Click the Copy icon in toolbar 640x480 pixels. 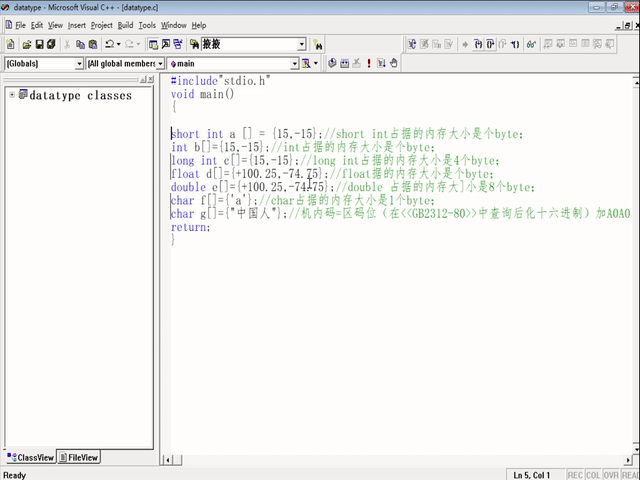[x=80, y=44]
